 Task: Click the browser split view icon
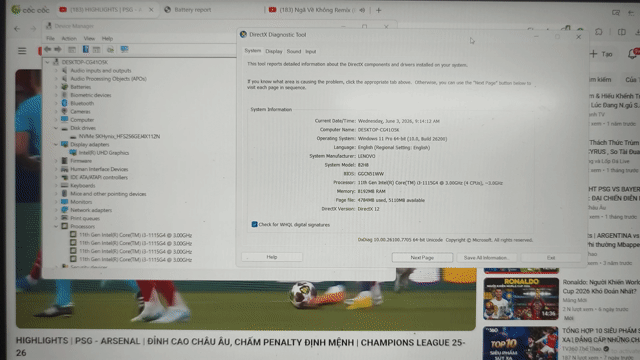pyautogui.click(x=622, y=32)
